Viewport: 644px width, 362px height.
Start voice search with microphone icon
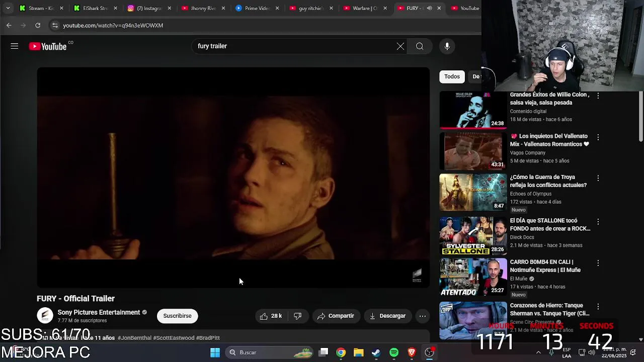[447, 46]
